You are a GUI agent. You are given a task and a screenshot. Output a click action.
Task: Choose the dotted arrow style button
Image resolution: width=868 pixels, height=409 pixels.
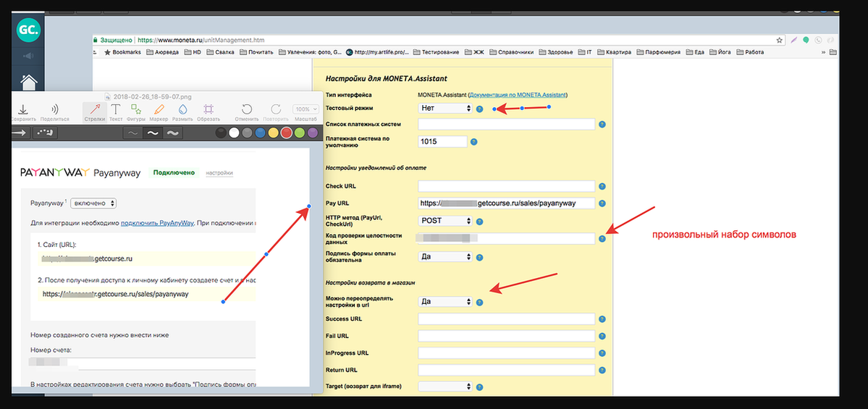tap(46, 132)
